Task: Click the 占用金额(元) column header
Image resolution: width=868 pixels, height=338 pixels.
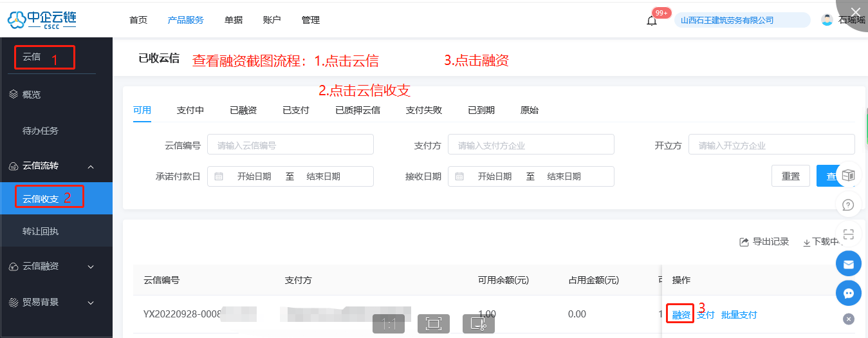Action: 593,280
